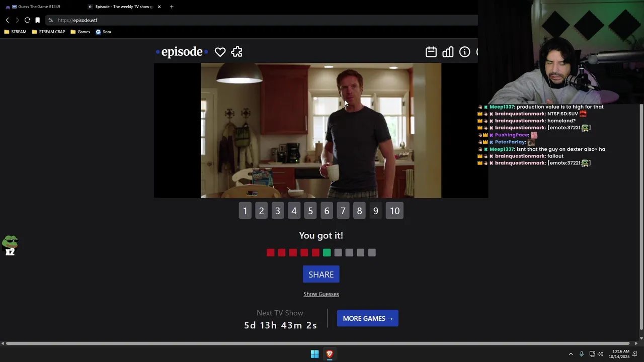644x362 pixels.
Task: Click the Show Guesses link
Action: point(321,294)
